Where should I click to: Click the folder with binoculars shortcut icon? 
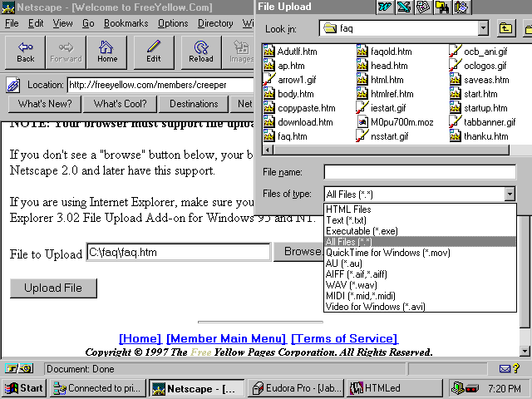[442, 7]
